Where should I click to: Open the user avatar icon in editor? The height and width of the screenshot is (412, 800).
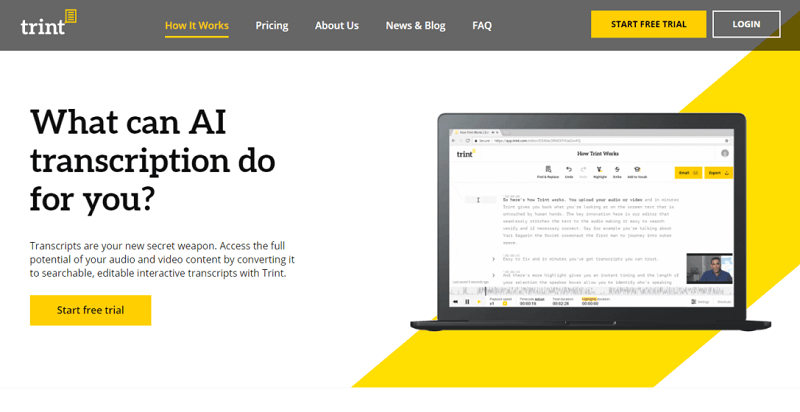pyautogui.click(x=725, y=154)
